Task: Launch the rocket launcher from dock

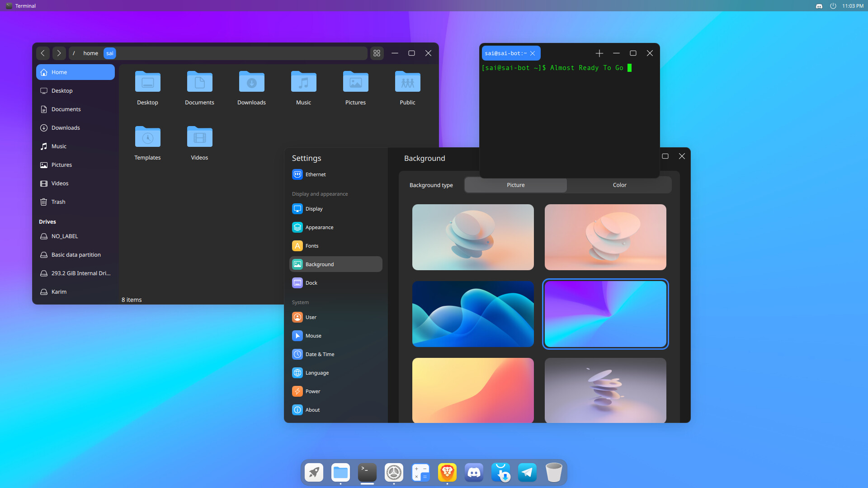Action: coord(314,473)
